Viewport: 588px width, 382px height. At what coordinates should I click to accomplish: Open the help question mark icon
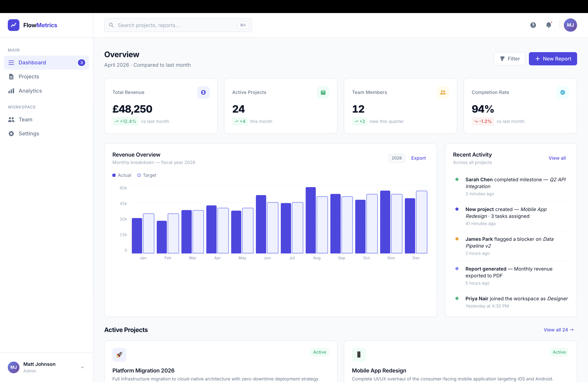pyautogui.click(x=533, y=25)
